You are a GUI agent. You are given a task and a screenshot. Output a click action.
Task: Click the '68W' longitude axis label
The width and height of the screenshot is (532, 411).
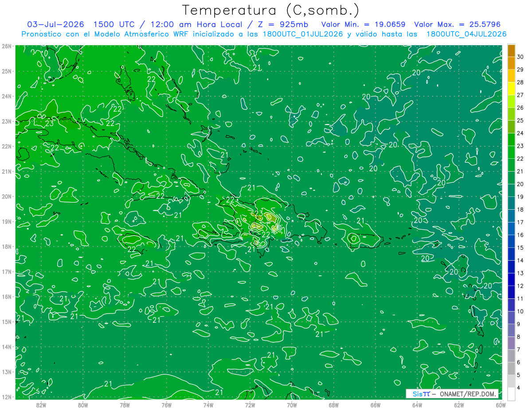pyautogui.click(x=333, y=405)
